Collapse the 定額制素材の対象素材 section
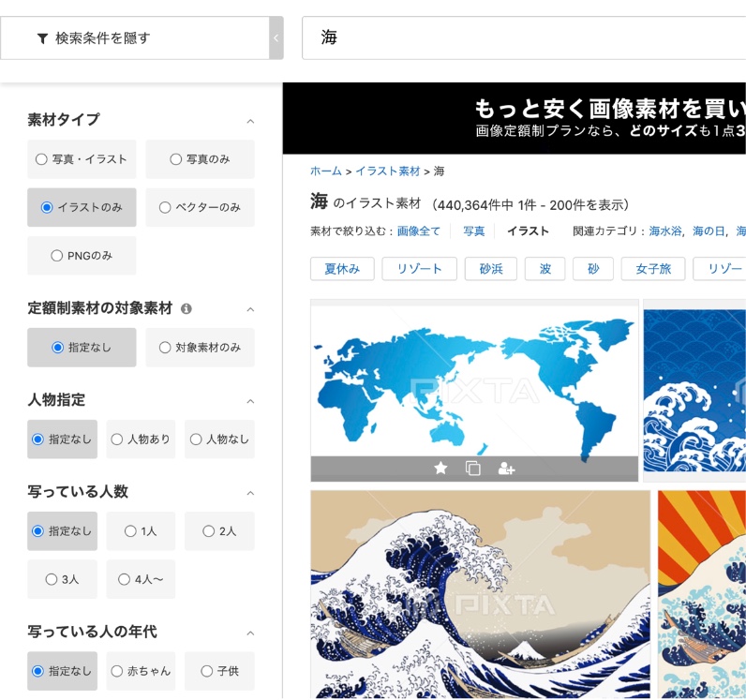 pos(250,309)
